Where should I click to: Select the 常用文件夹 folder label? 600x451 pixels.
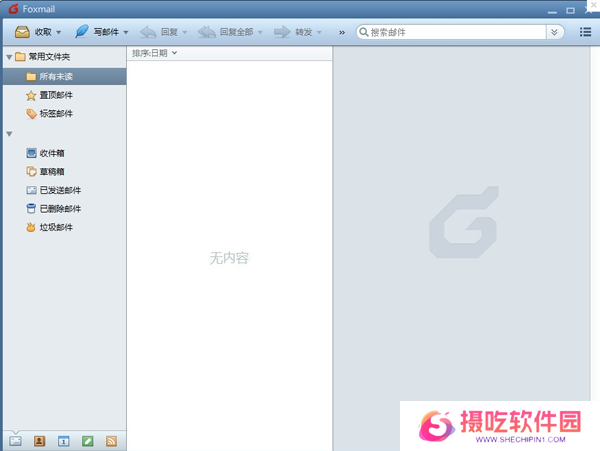coord(49,57)
